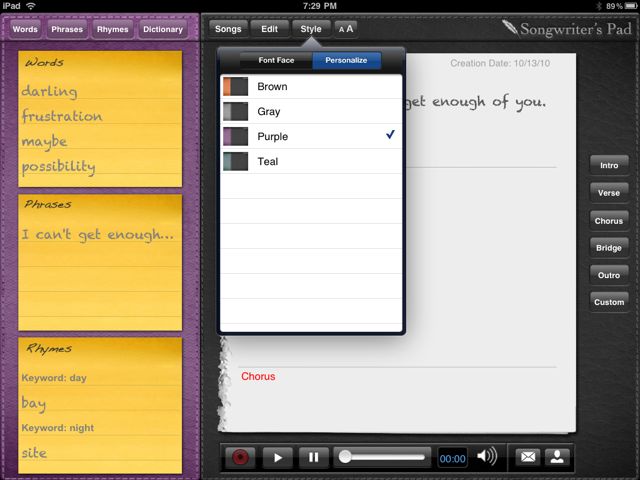Insert a Bridge section
The width and height of the screenshot is (640, 480).
pos(609,248)
